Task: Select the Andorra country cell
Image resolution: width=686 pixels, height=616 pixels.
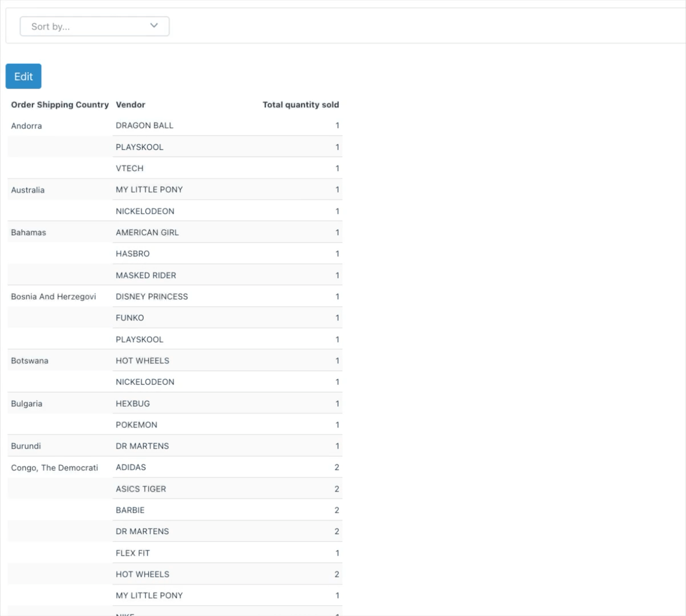Action: click(26, 125)
